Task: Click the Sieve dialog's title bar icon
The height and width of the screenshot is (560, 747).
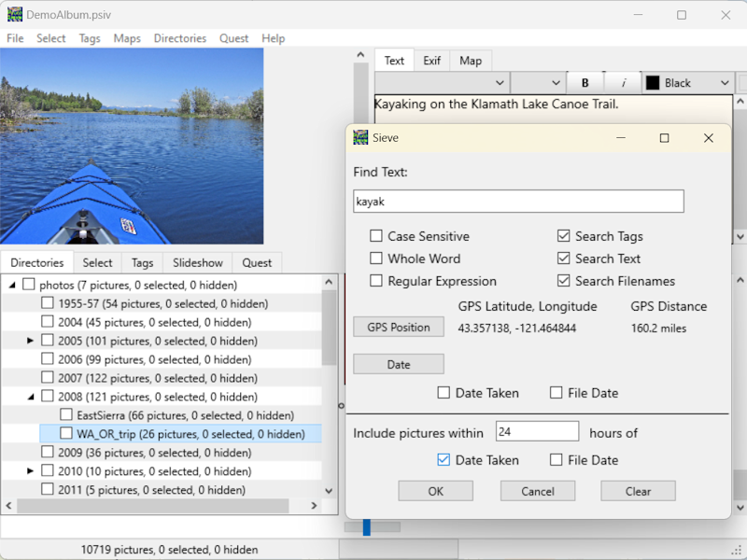Action: pyautogui.click(x=359, y=137)
